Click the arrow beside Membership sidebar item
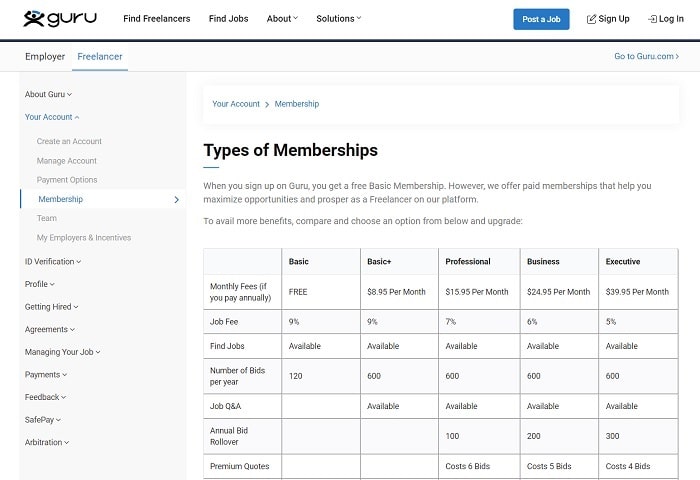The height and width of the screenshot is (480, 700). pos(176,200)
